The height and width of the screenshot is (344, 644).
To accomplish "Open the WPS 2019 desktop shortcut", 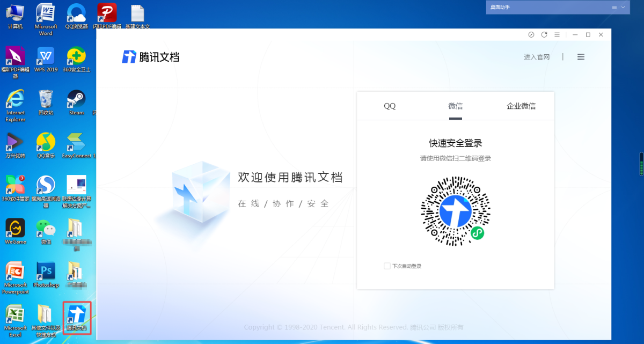I will pos(46,57).
